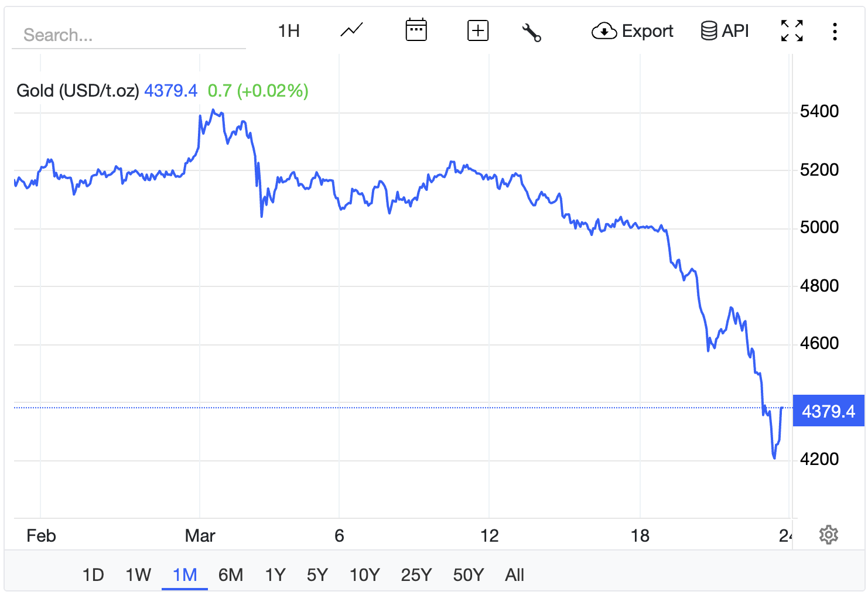The width and height of the screenshot is (868, 595).
Task: Click the 4379.4 current price label
Action: [x=828, y=411]
